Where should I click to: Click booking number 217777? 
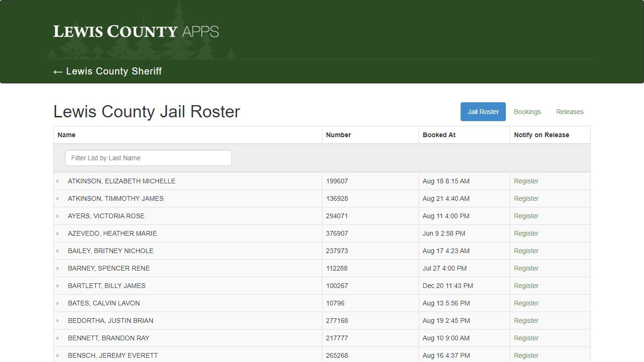[337, 338]
